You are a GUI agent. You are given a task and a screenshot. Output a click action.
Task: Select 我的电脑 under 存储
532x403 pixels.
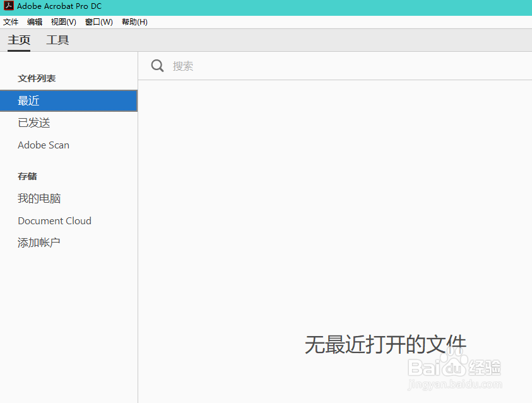[39, 198]
